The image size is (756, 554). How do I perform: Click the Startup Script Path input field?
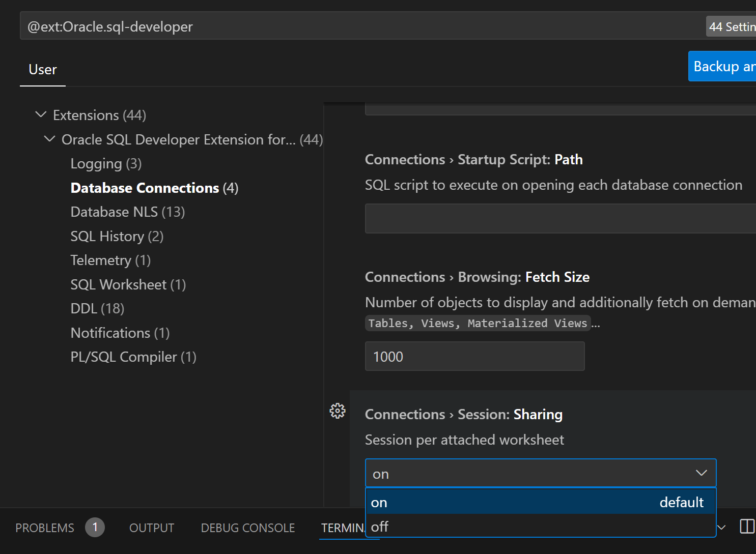tap(561, 218)
